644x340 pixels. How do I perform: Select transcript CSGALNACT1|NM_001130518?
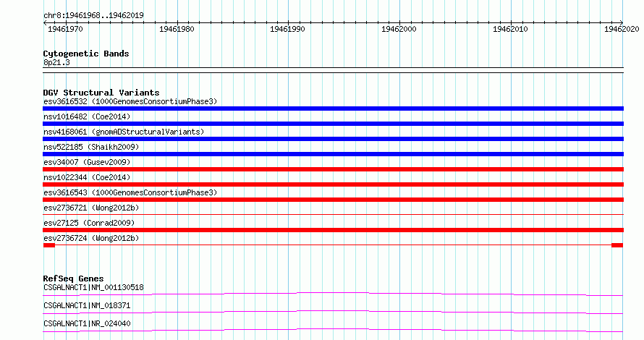coord(93,287)
